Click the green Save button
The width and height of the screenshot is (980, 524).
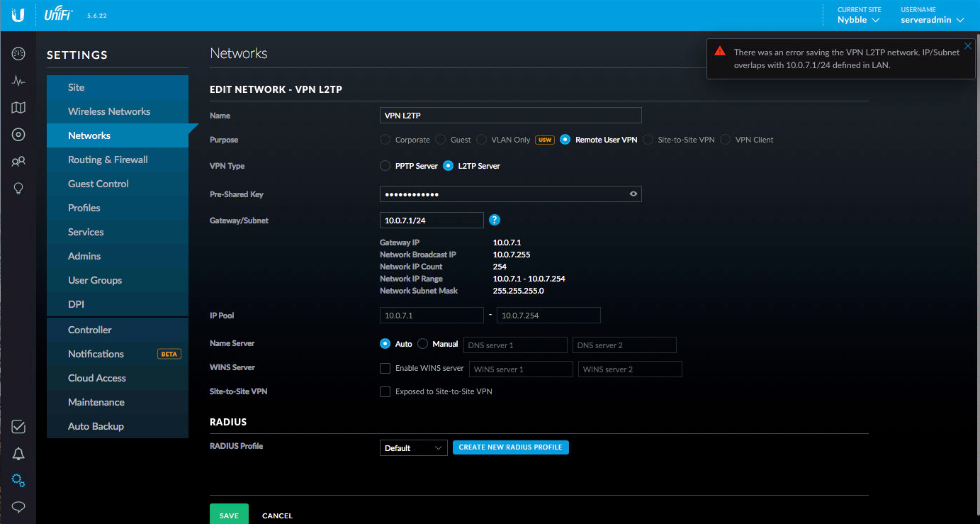click(x=229, y=515)
